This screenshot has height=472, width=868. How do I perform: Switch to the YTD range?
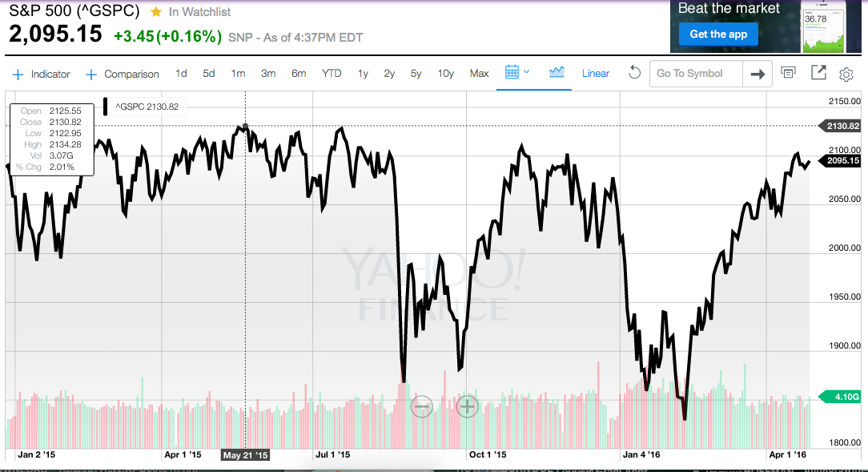pos(332,74)
